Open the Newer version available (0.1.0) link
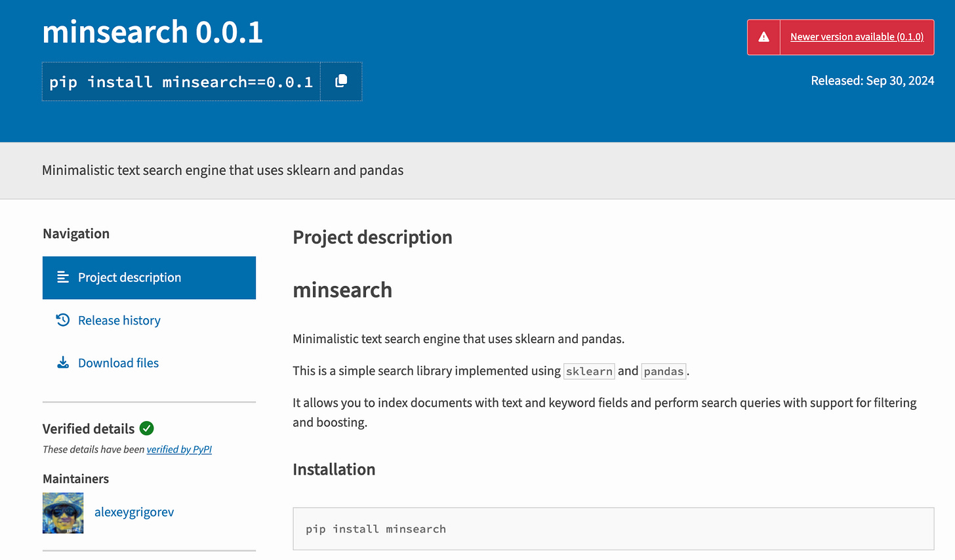Viewport: 955px width, 560px height. pos(857,37)
